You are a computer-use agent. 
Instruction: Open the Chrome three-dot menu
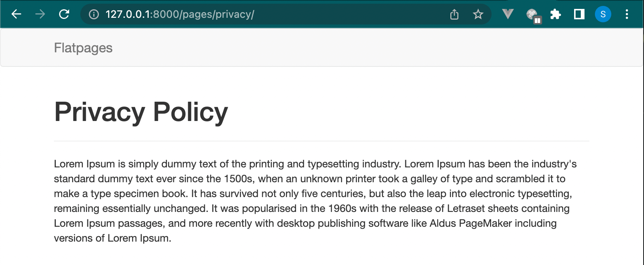coord(627,14)
